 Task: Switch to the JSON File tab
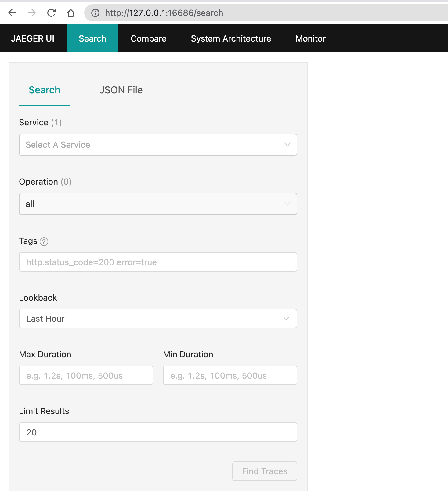[x=121, y=90]
